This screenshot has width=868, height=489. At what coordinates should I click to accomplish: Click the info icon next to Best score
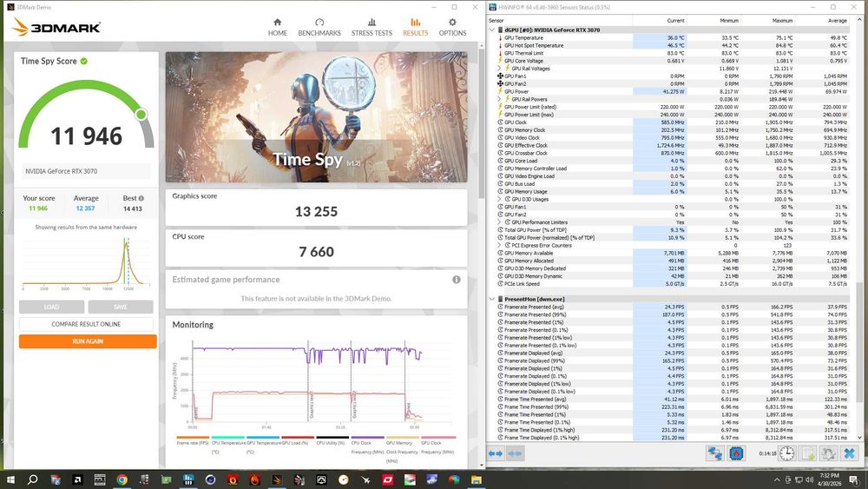coord(141,198)
